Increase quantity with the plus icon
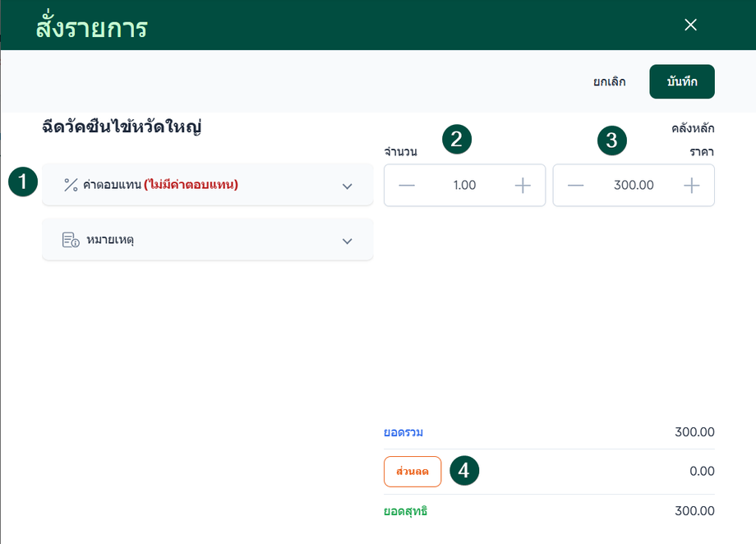 tap(523, 185)
